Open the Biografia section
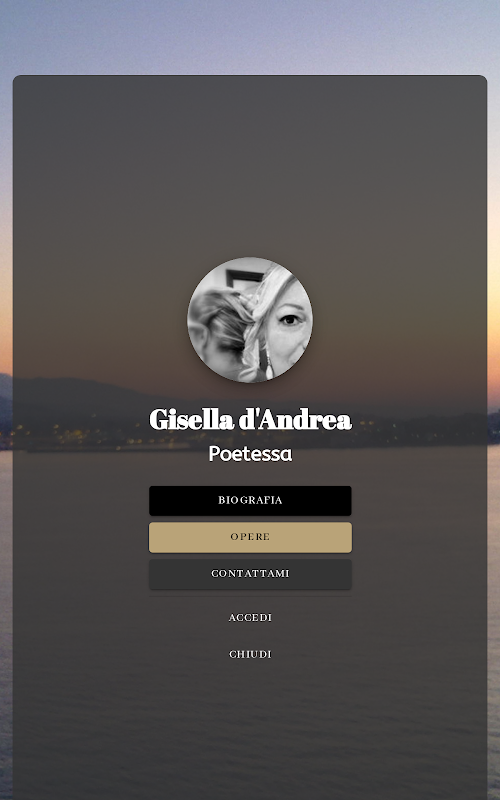Screen dimensions: 500x800 (250, 501)
